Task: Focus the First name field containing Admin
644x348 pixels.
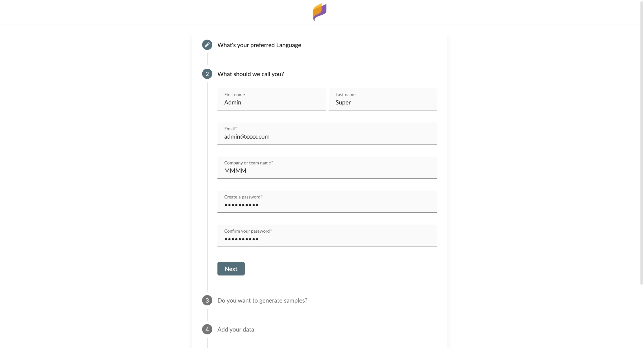Action: (271, 102)
